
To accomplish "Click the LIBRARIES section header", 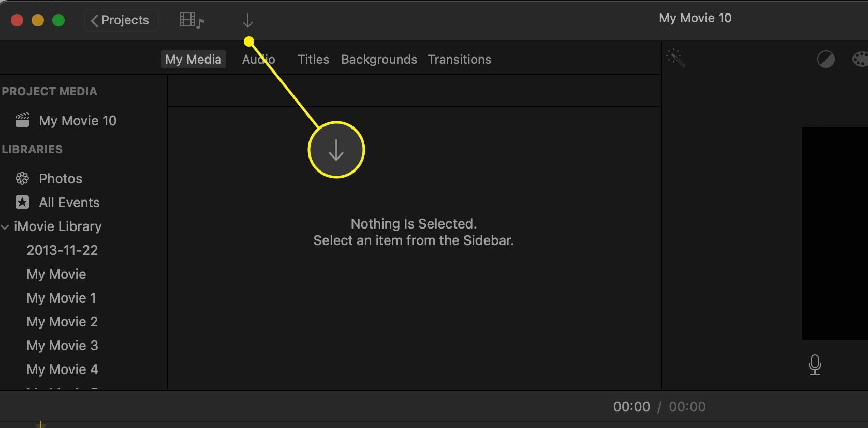I will pos(32,149).
